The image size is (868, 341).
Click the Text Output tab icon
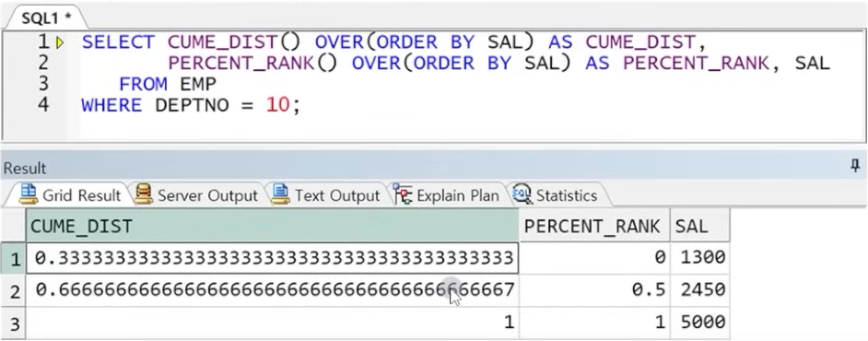point(281,194)
